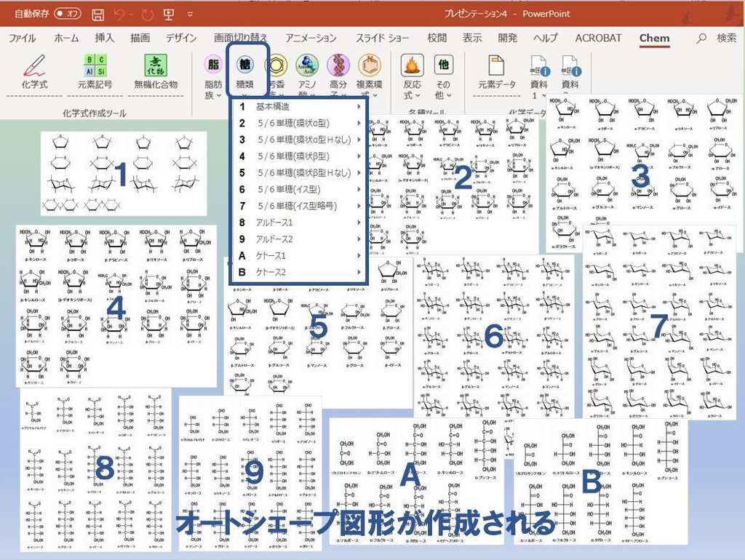The image size is (745, 560).
Task: Click the green 他 other-tools icon
Action: coord(443,65)
